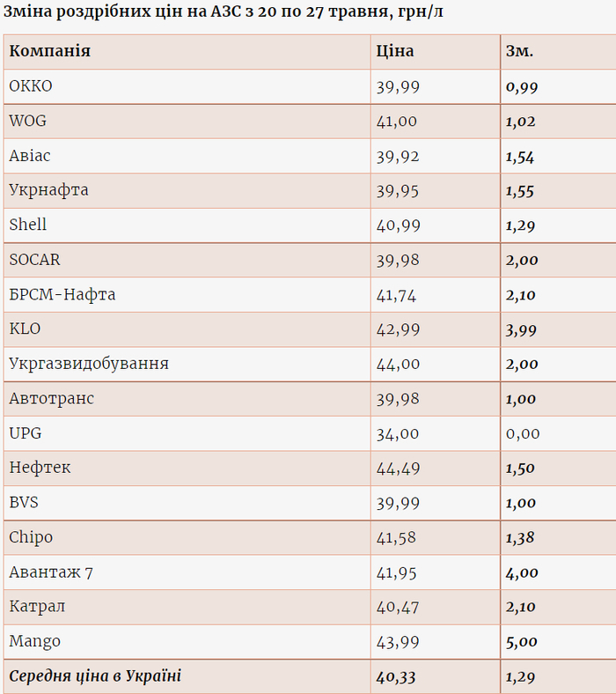Viewport: 616px width, 694px height.
Task: Click Укрнафта change value 1,55
Action: [x=520, y=191]
